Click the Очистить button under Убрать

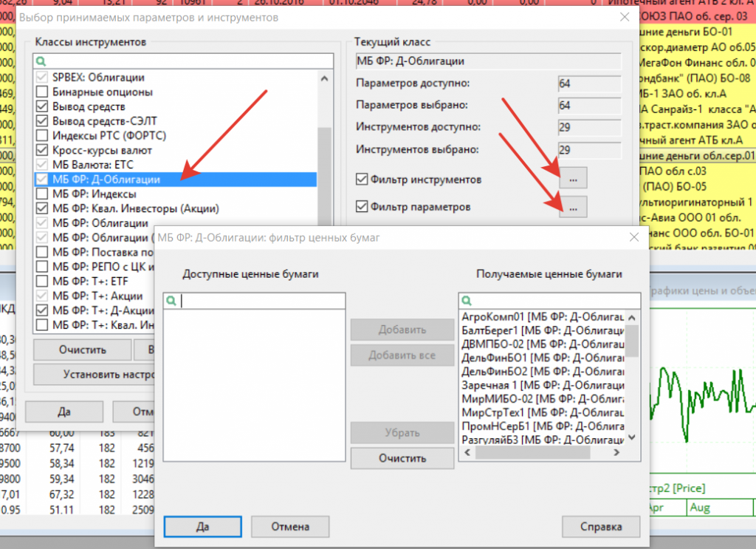coord(402,458)
